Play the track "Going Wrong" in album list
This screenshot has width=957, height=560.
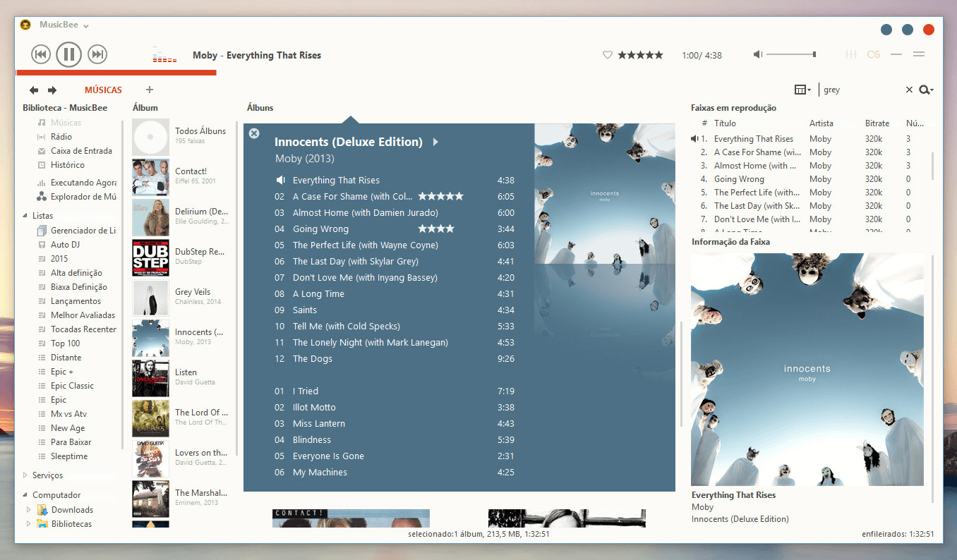pos(320,229)
